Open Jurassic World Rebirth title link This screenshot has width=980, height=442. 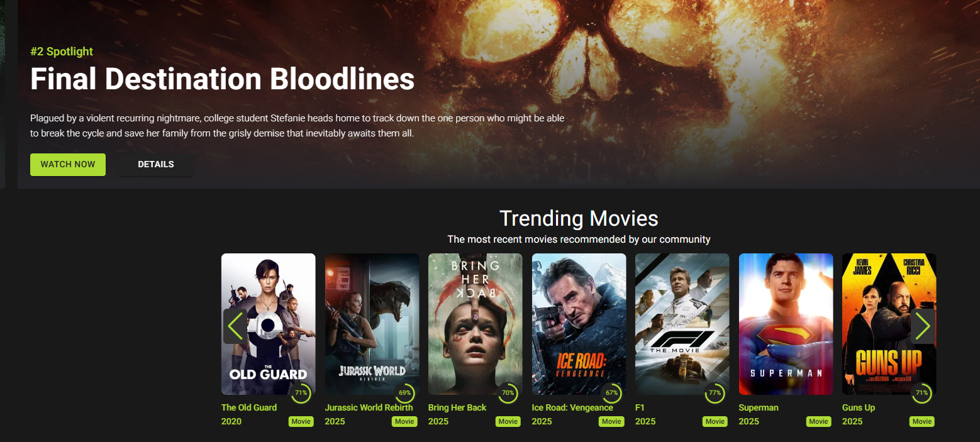point(369,407)
